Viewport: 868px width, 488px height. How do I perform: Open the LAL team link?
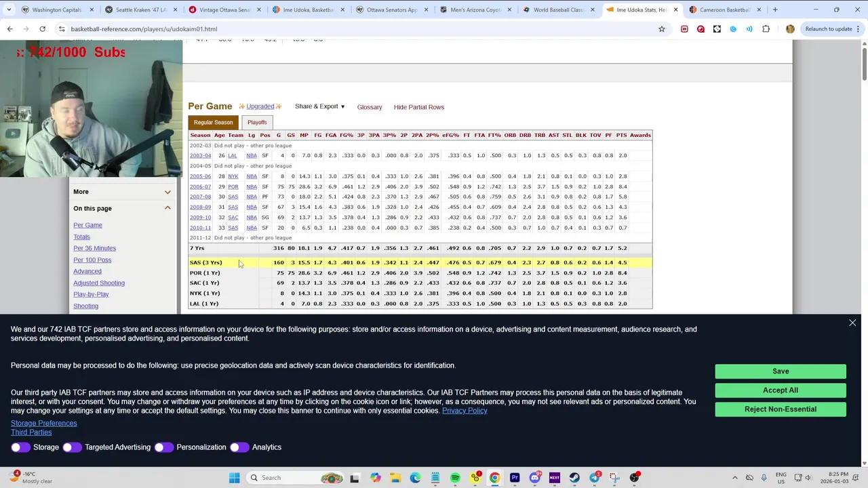233,156
